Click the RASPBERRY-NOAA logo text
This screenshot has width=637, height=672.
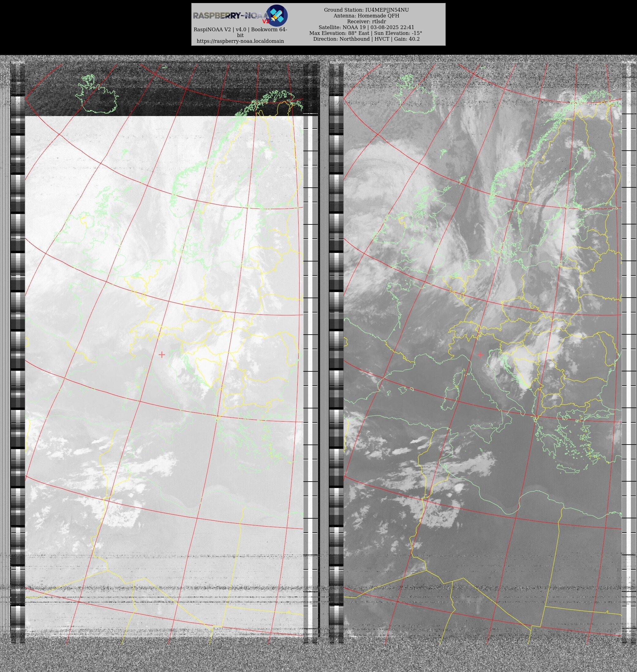click(231, 16)
